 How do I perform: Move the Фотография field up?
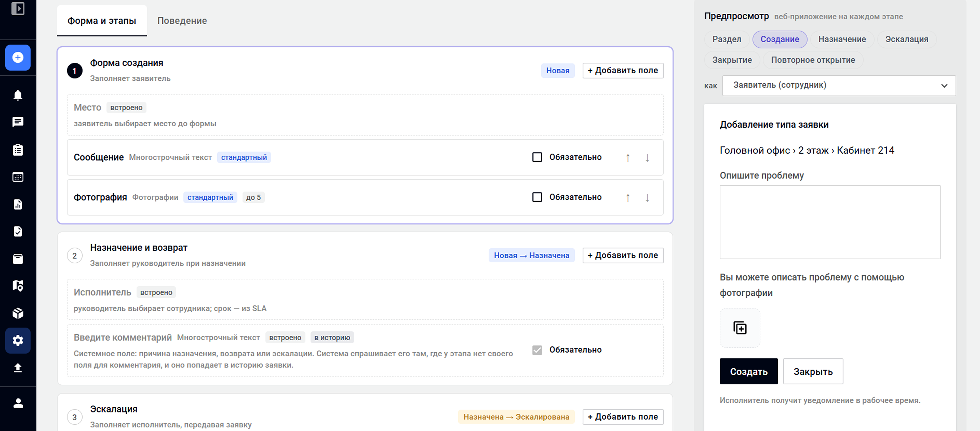[x=628, y=197]
